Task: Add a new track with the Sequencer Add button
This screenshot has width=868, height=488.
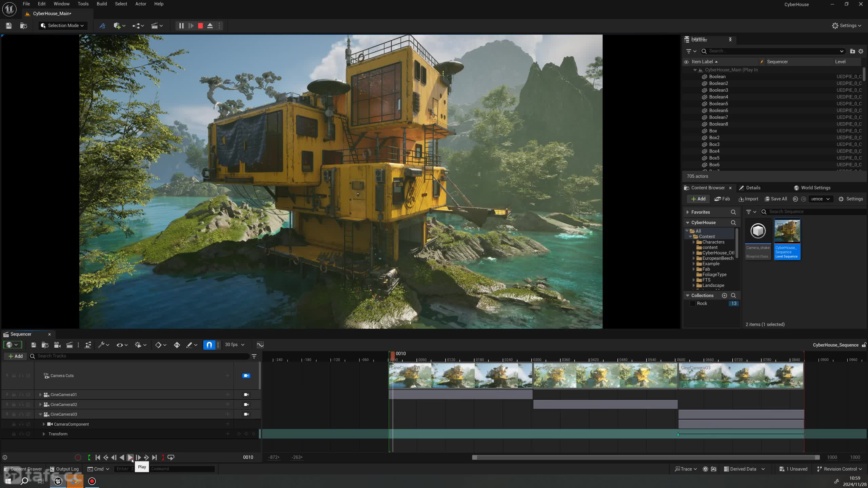Action: pyautogui.click(x=15, y=356)
